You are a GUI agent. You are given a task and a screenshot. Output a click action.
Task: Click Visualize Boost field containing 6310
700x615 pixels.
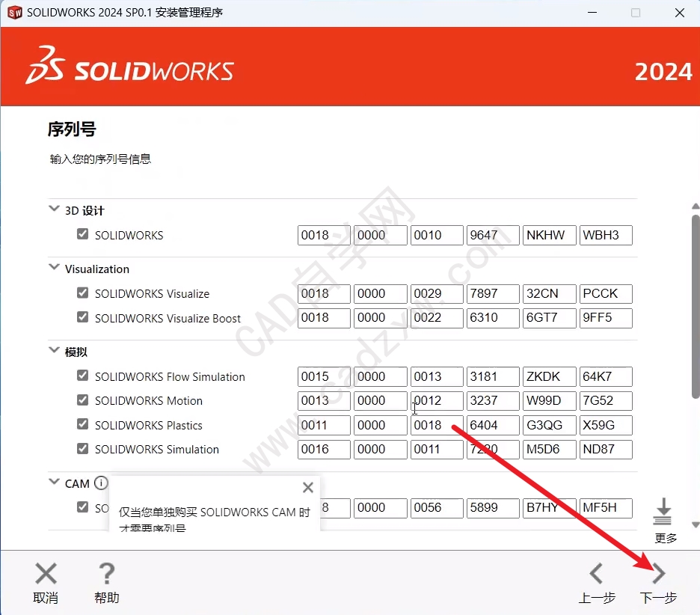[x=493, y=318]
